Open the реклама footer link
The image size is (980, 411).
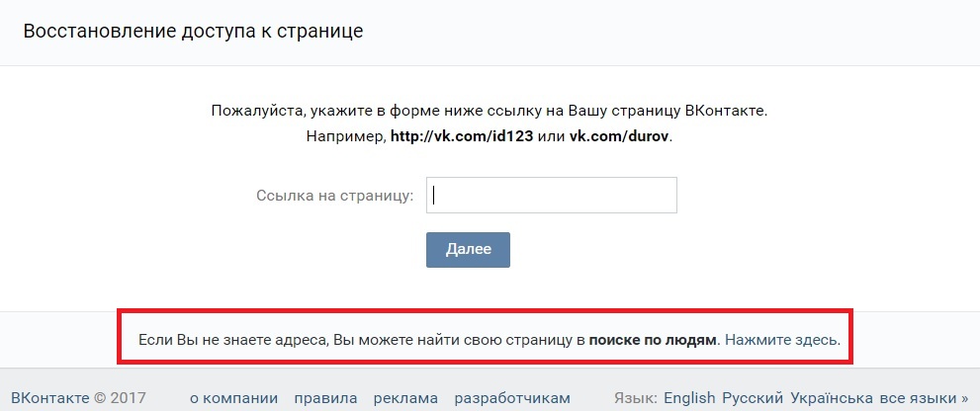[x=405, y=398]
